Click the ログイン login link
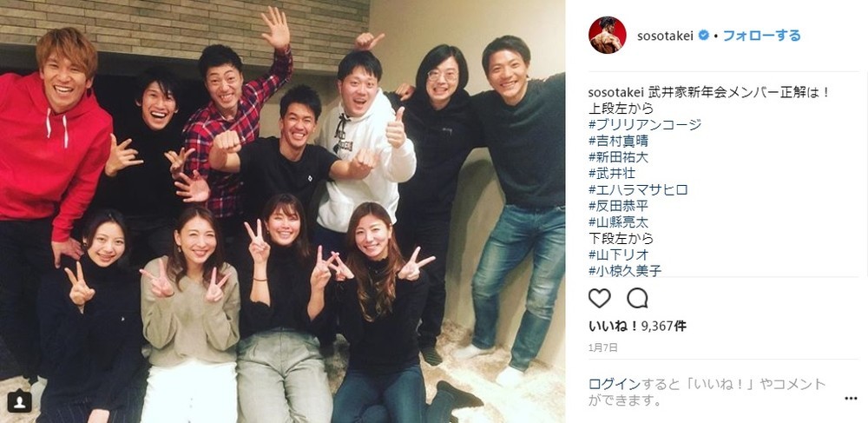The width and height of the screenshot is (868, 423). 615,384
